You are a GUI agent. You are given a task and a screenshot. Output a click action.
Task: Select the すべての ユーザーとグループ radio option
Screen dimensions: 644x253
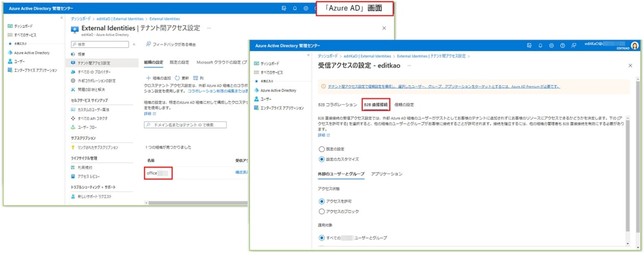pyautogui.click(x=321, y=237)
